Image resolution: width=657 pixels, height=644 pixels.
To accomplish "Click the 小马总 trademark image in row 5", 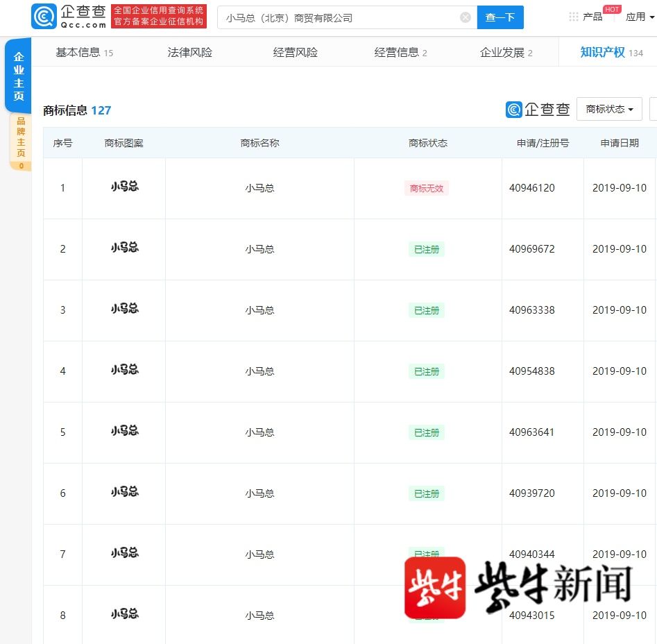I will 123,432.
